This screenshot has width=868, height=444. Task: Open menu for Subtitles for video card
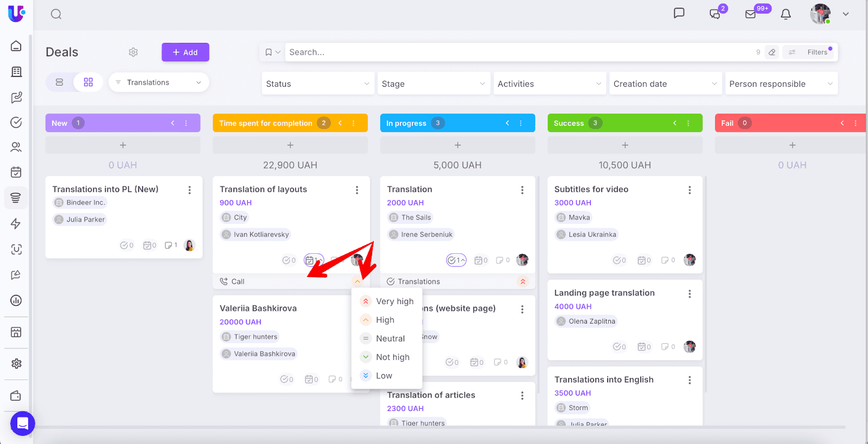[690, 190]
